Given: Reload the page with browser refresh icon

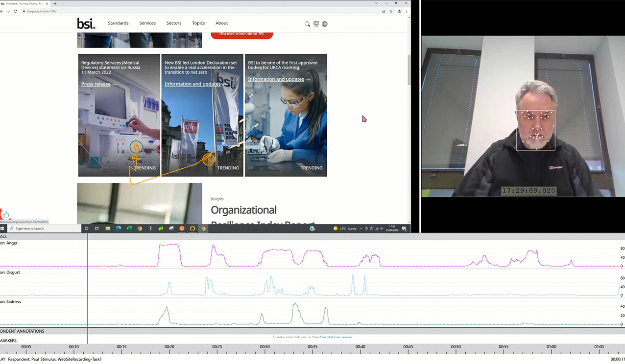Looking at the screenshot, I should click(x=16, y=11).
